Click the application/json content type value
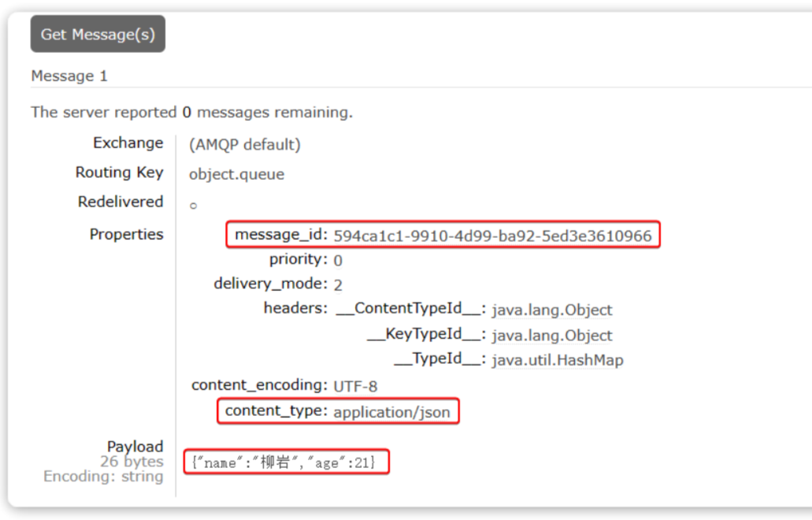 (x=391, y=411)
